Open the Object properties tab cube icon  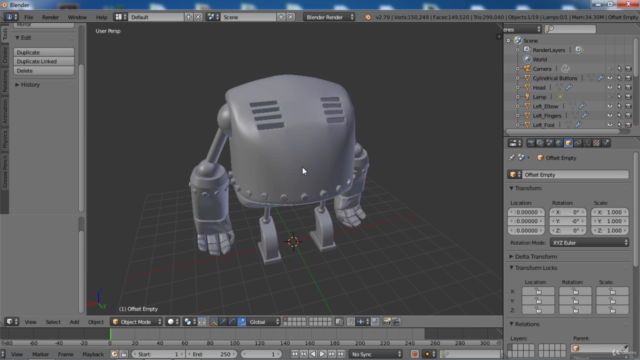[568, 143]
